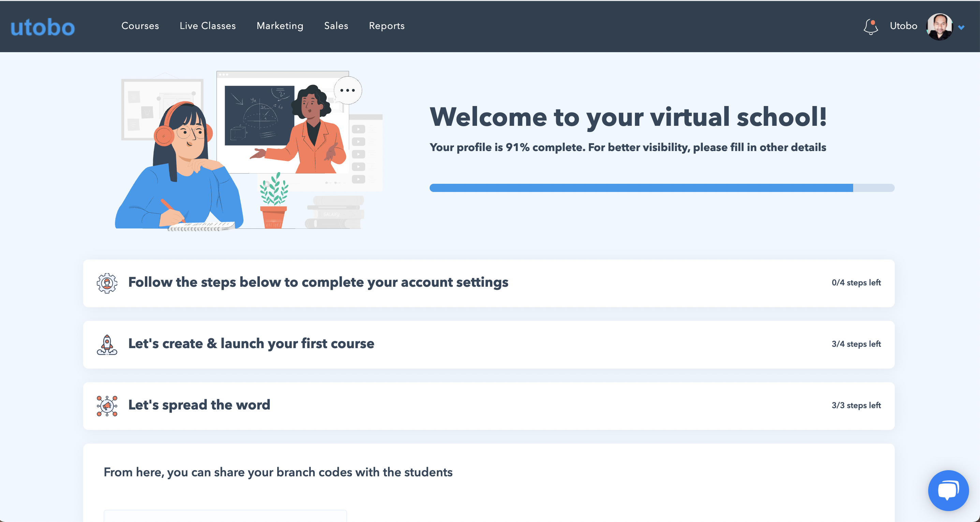Click the speech bubble in the illustration
The width and height of the screenshot is (980, 522).
click(347, 91)
